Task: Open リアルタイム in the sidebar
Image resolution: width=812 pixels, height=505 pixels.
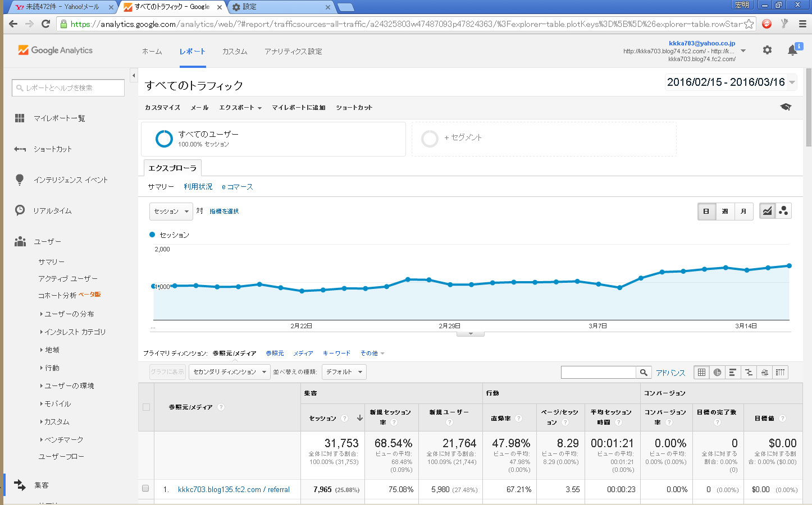Action: coord(52,210)
